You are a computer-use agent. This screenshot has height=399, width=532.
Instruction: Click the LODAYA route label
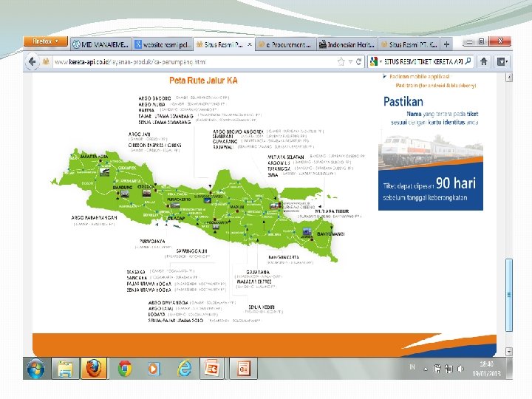point(157,315)
